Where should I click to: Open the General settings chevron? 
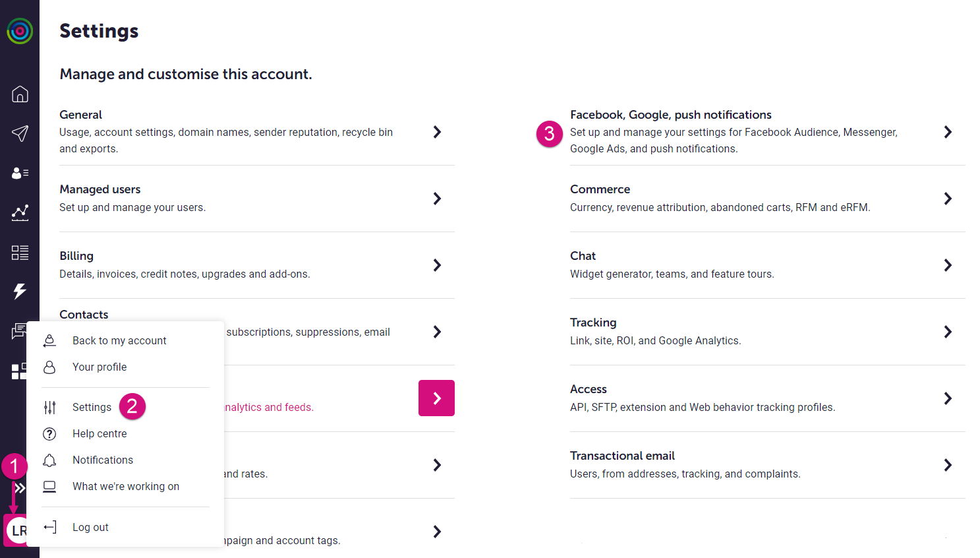437,132
